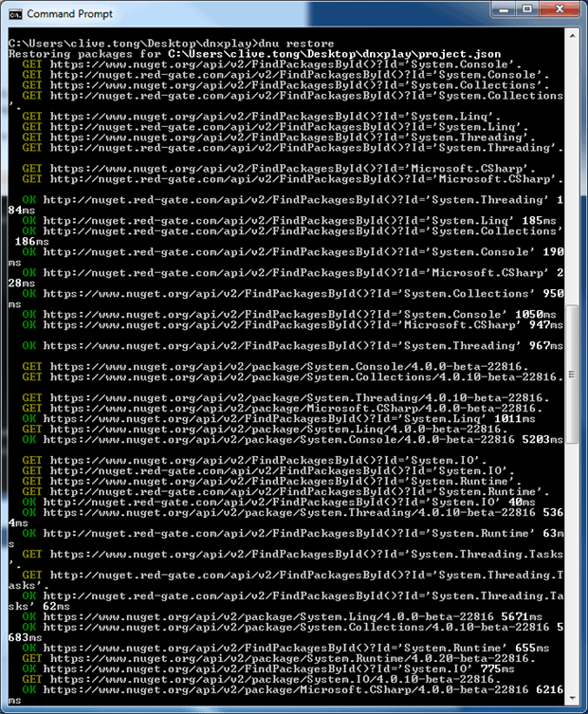Click the scrollbar up arrow
588x714 pixels.
click(x=572, y=35)
